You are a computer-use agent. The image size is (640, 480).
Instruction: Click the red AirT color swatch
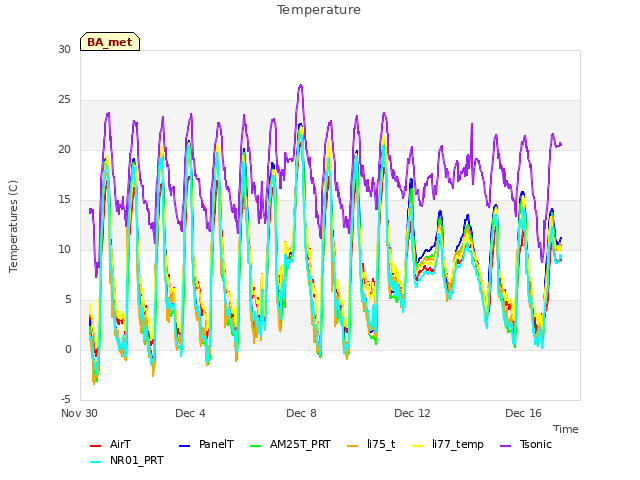[x=95, y=446]
